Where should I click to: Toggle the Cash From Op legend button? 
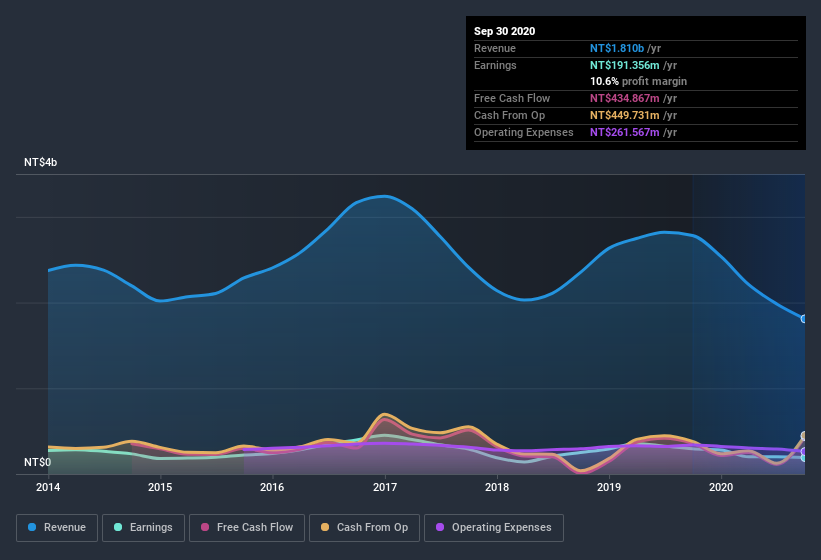(364, 528)
